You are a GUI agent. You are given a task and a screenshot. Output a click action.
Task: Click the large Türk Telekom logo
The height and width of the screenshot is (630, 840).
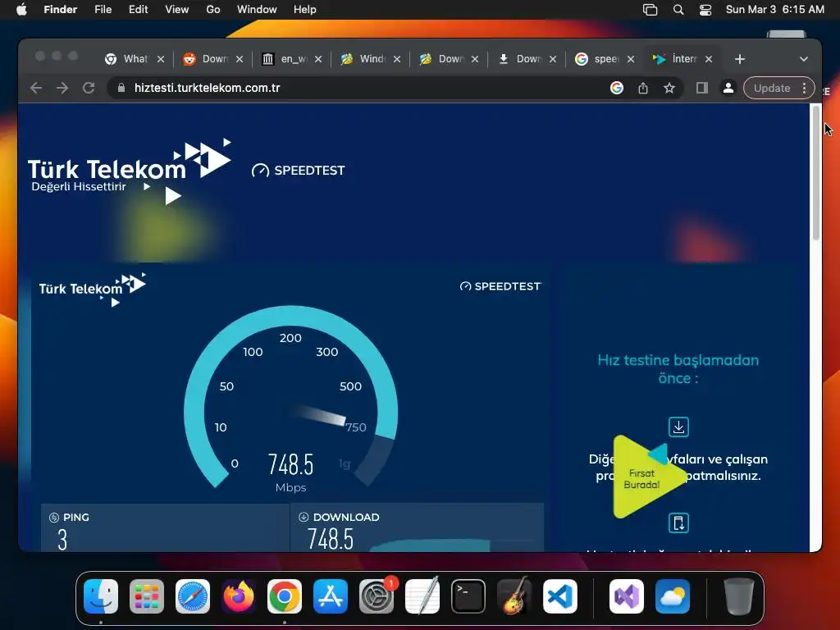129,171
